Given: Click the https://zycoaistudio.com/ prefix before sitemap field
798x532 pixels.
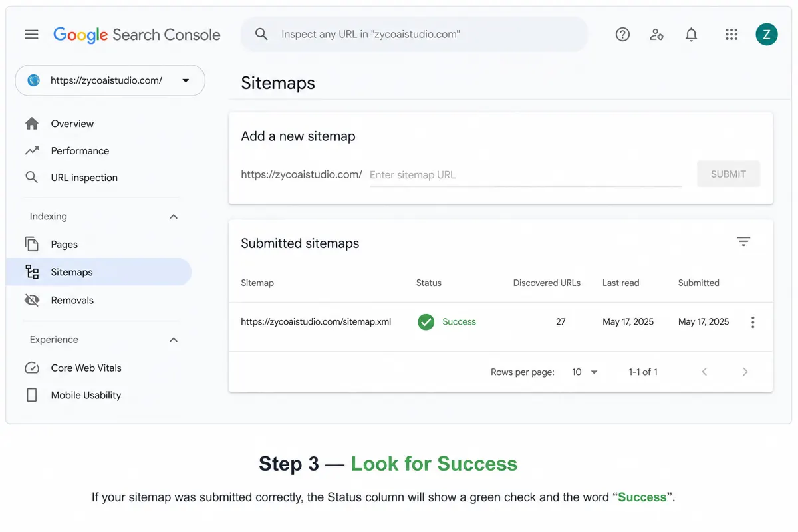Looking at the screenshot, I should point(301,174).
